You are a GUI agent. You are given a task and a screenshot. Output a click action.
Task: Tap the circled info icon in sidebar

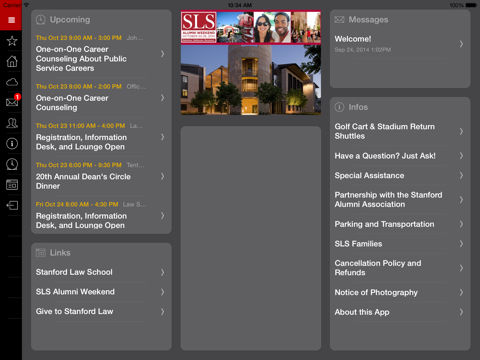tap(12, 144)
